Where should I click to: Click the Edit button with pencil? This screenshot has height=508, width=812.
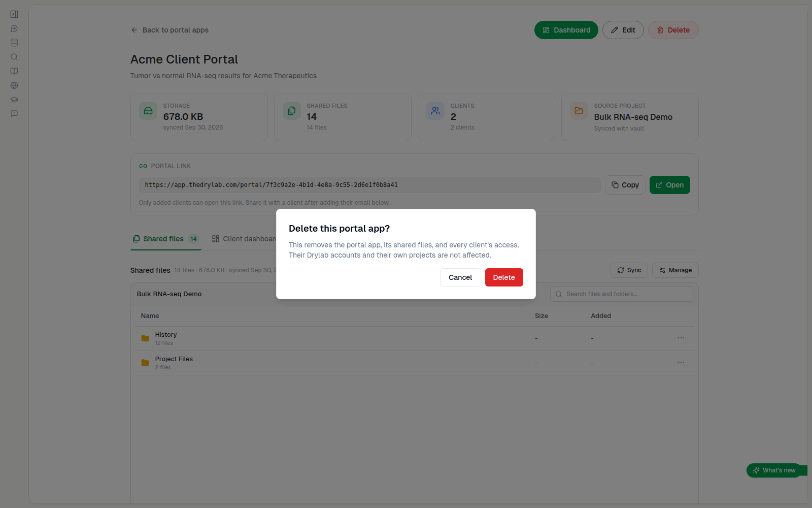(x=623, y=30)
